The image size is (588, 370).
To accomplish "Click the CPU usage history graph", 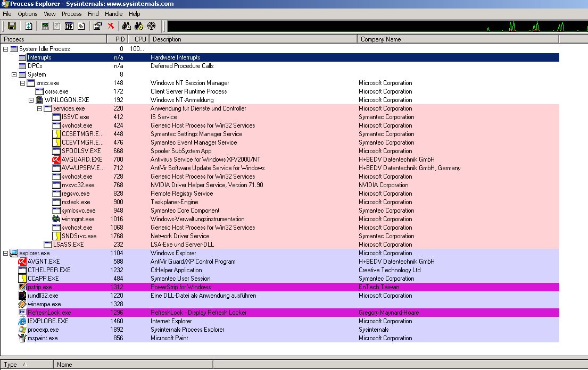I will click(x=378, y=26).
